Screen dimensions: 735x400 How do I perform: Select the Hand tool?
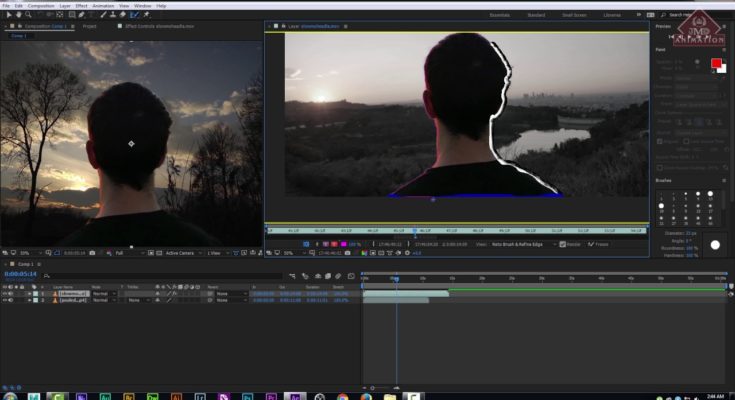19,15
